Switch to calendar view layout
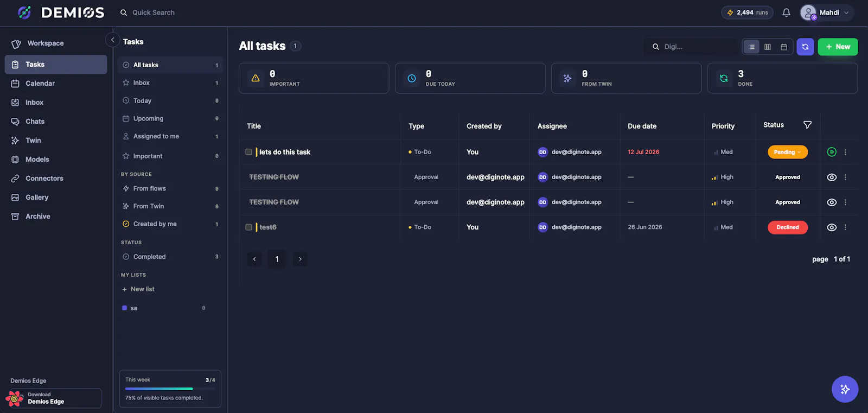This screenshot has height=413, width=868. [784, 47]
